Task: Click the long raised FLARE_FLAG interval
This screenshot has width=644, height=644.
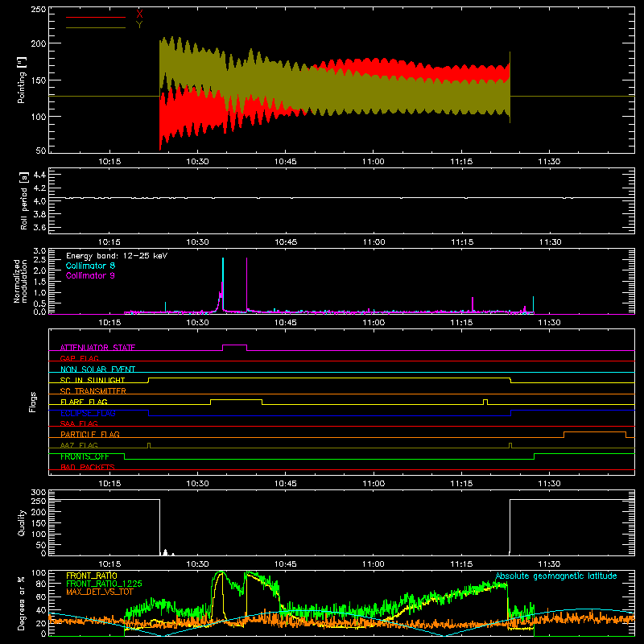Action: tap(236, 399)
